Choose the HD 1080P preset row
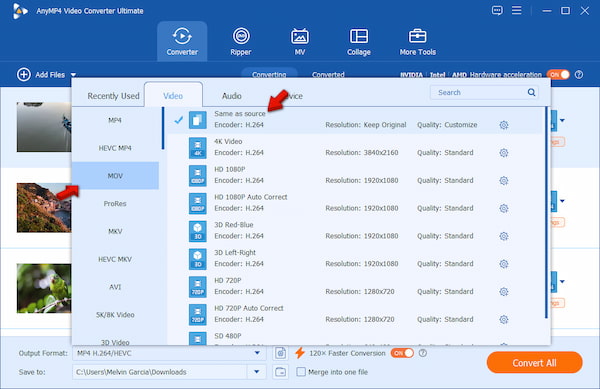Screen dimensions: 600x389 tap(355, 175)
